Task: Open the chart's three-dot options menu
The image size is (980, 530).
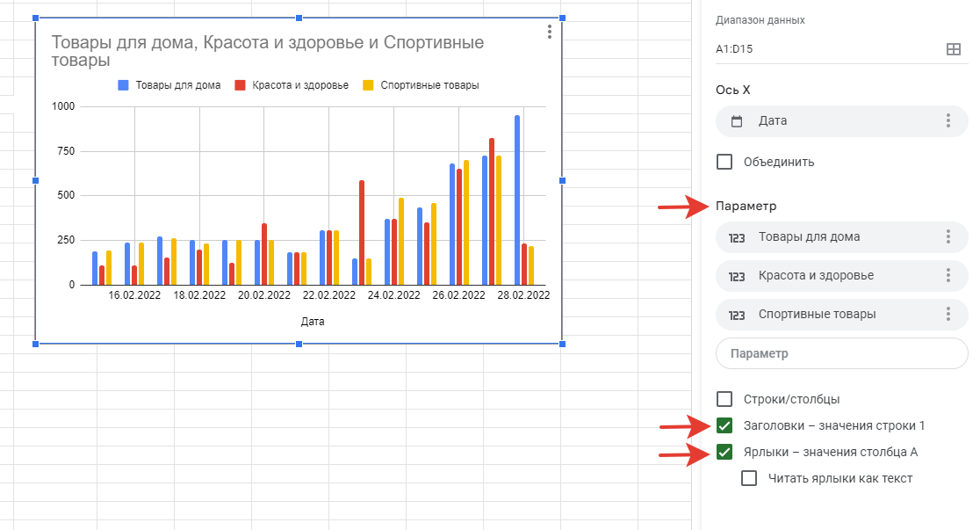Action: pos(550,32)
